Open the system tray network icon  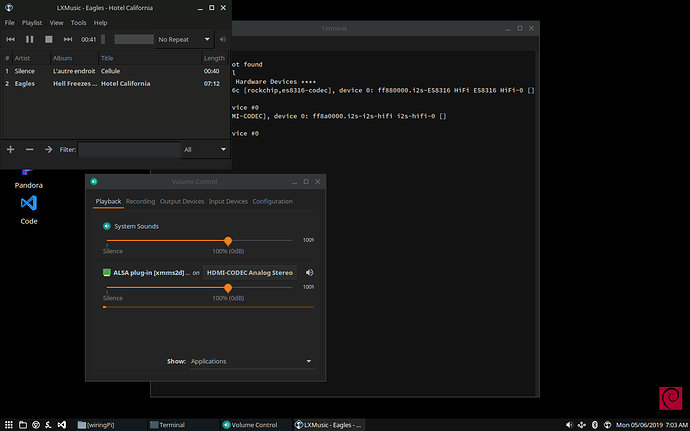(x=582, y=425)
